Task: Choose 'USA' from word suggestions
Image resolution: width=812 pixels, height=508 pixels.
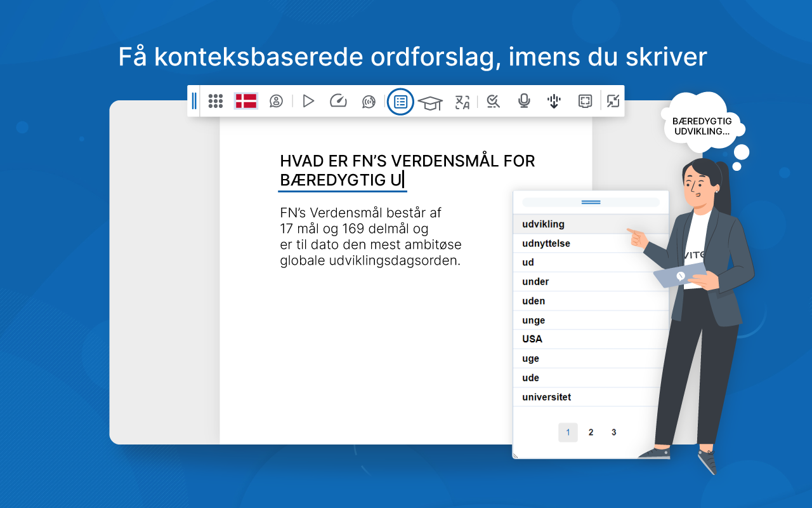Action: [x=591, y=339]
